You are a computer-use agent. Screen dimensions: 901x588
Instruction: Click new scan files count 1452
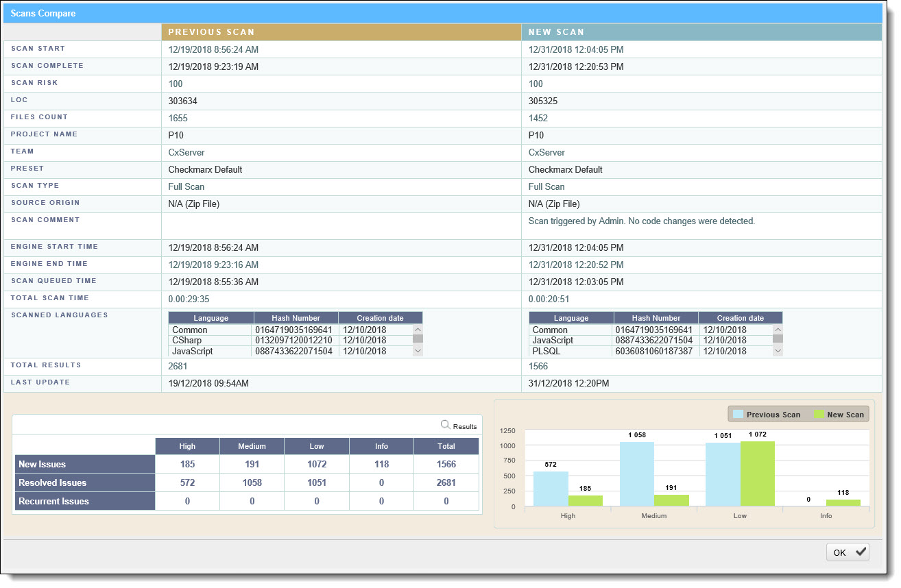tap(538, 118)
